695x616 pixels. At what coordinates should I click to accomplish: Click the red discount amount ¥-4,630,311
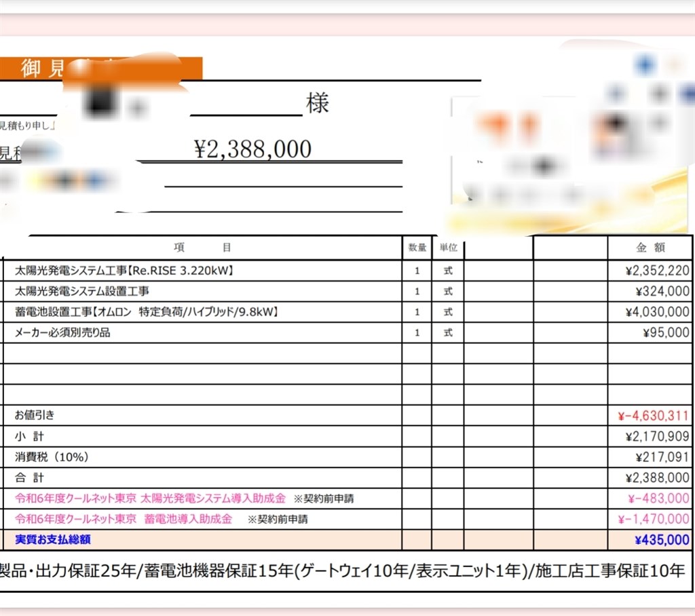coord(653,415)
